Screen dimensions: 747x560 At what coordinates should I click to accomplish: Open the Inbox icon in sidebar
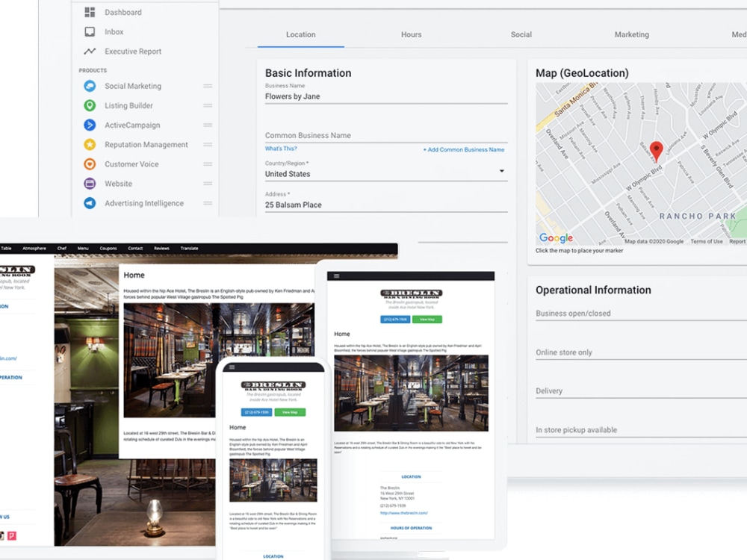(90, 31)
